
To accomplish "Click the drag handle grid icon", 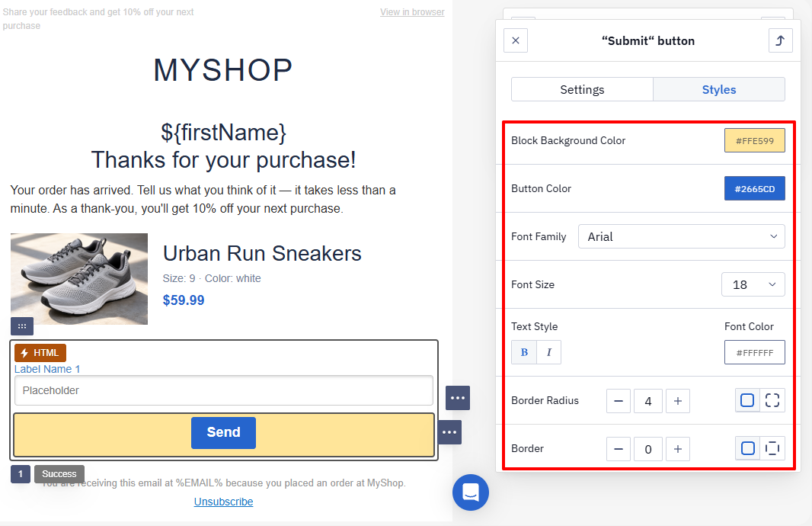I will 22,326.
